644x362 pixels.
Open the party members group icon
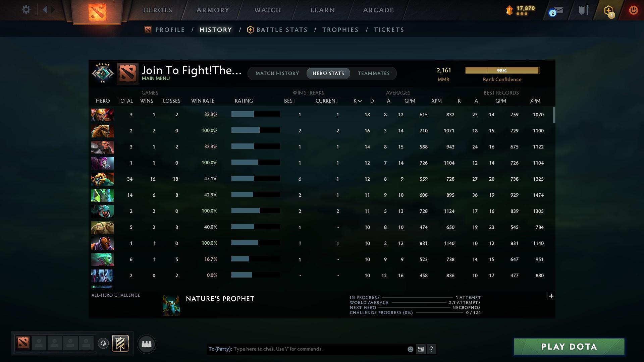147,344
